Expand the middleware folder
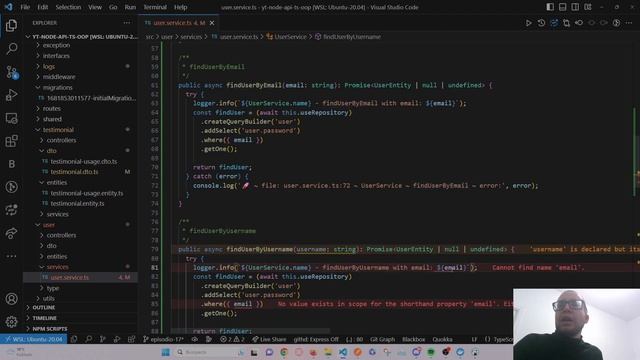The width and height of the screenshot is (640, 360). tap(59, 77)
